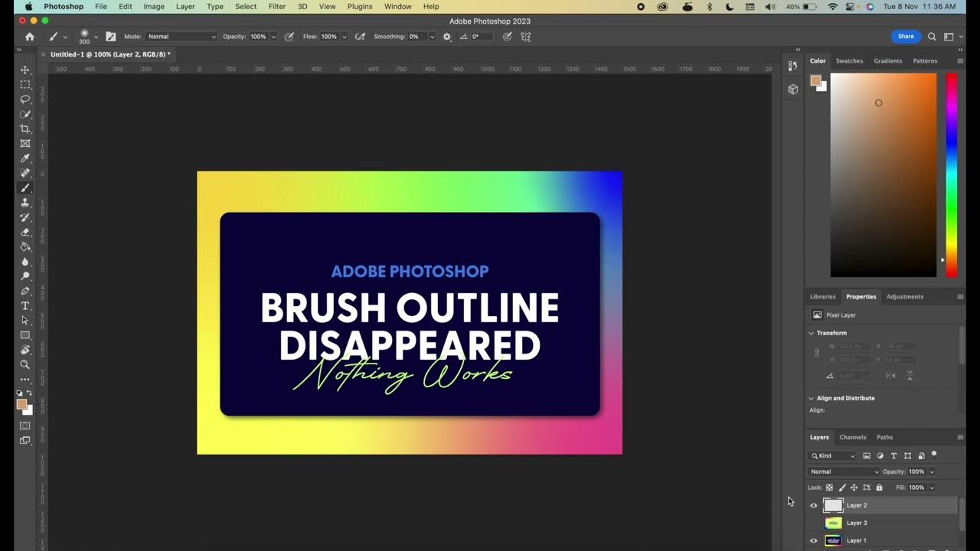Open the History panel icon
This screenshot has width=980, height=551.
click(793, 67)
